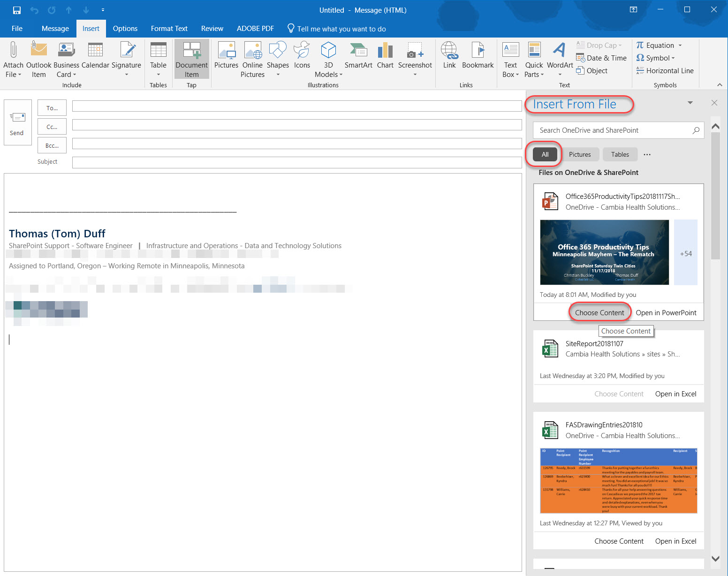Open the Options ribbon tab
This screenshot has height=576, width=728.
pos(125,29)
